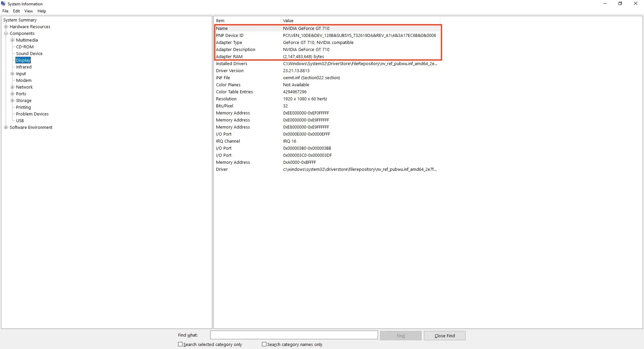This screenshot has height=349, width=644.
Task: Select the Software Environment tree item
Action: tap(31, 128)
